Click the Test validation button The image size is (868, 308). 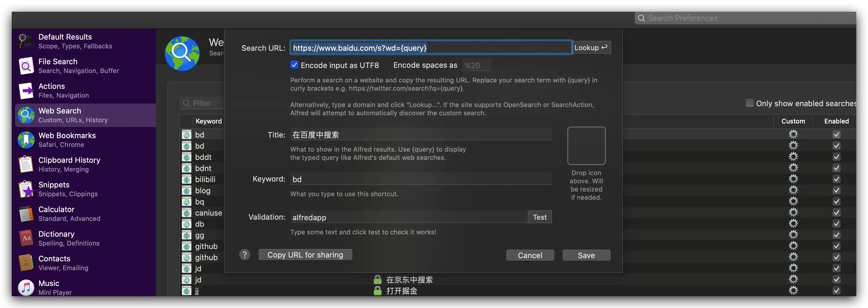539,217
